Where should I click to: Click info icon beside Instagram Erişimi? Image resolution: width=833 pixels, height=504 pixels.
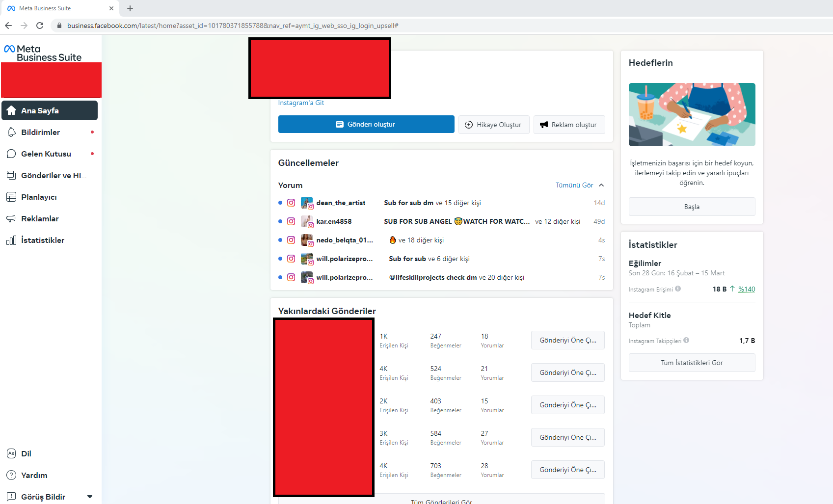coord(678,289)
